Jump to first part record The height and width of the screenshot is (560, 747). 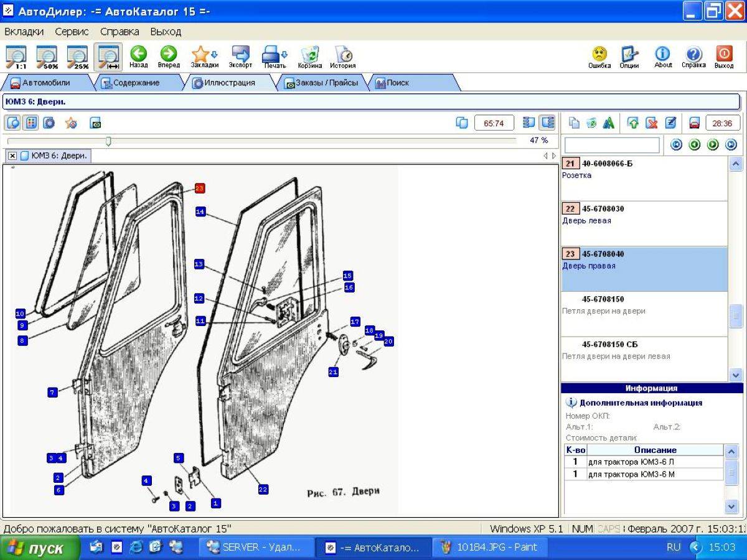(x=676, y=145)
